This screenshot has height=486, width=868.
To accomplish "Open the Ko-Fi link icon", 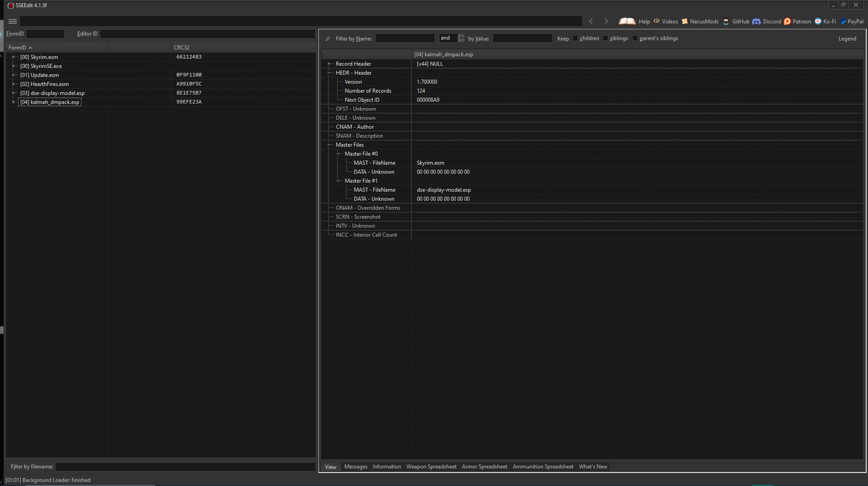I will coord(818,21).
